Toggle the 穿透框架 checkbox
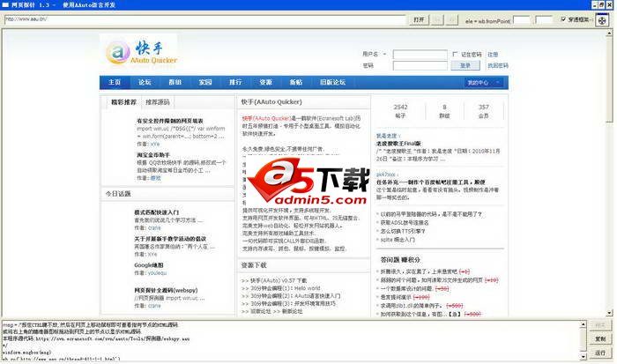The width and height of the screenshot is (617, 364). 565,19
